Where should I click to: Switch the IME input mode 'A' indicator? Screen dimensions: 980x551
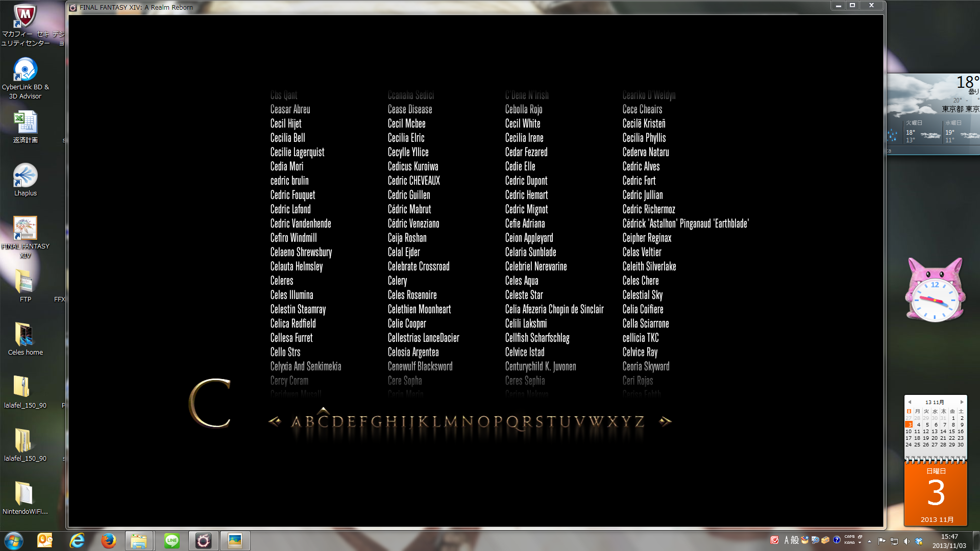[787, 540]
